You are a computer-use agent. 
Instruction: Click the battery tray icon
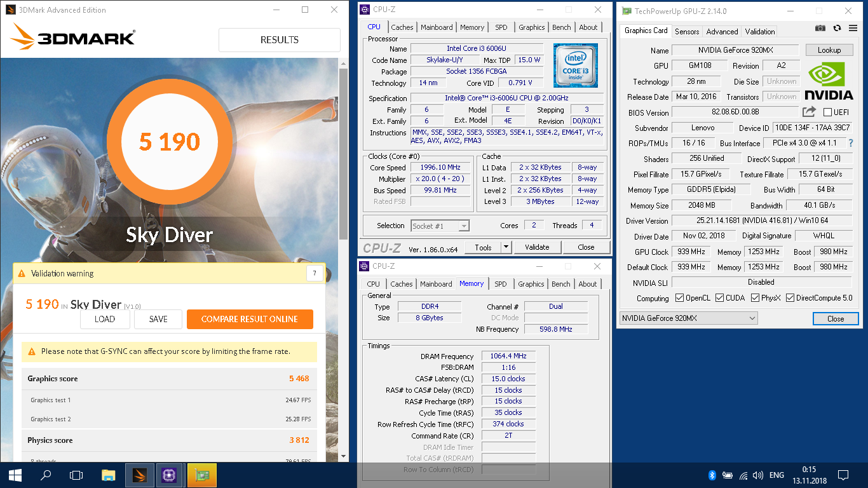[728, 475]
